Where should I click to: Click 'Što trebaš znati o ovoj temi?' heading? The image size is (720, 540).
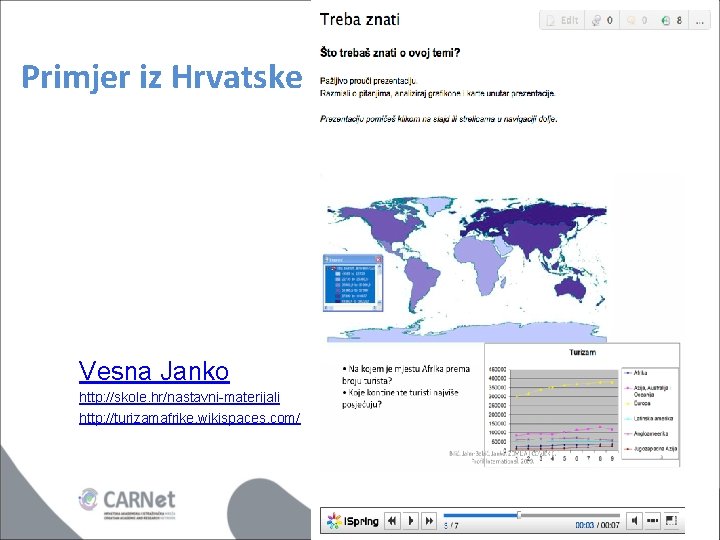(390, 53)
